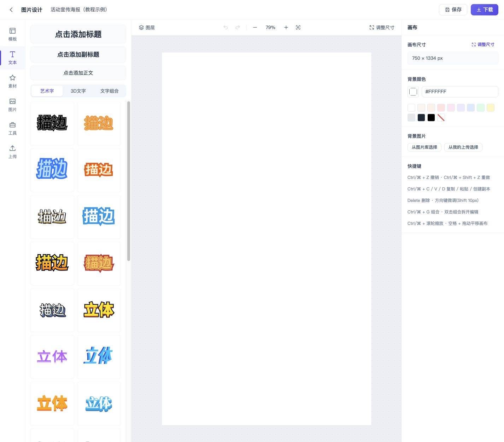The height and width of the screenshot is (442, 504).
Task: Click 点击添加副标题 to add subtitle
Action: point(78,54)
